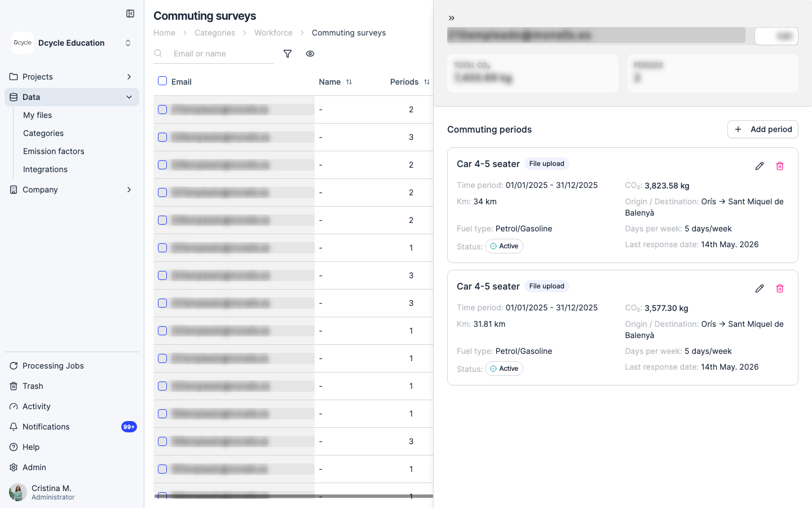Click the Projects folder icon

click(x=14, y=77)
